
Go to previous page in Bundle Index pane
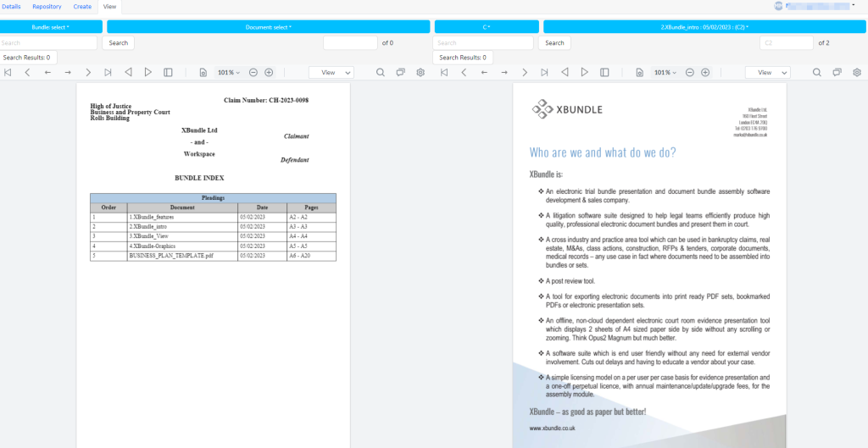[27, 73]
